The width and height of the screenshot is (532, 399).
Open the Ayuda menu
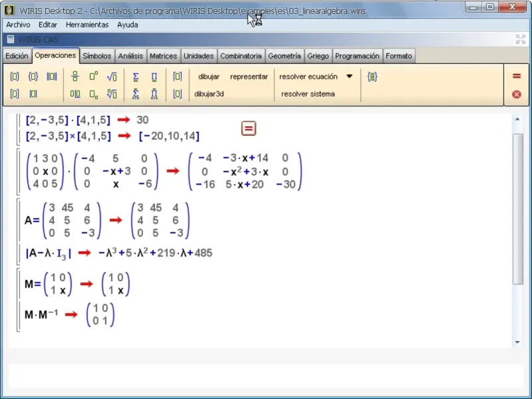[x=128, y=25]
